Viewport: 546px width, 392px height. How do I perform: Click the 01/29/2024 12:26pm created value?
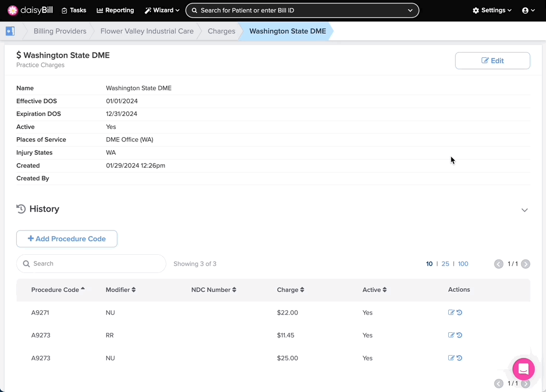coord(135,166)
